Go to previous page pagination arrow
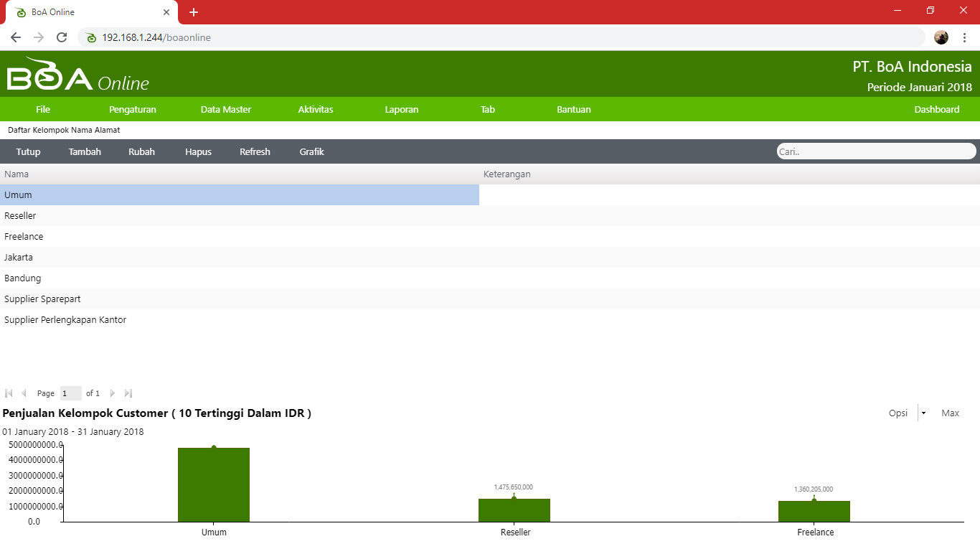Image resolution: width=980 pixels, height=549 pixels. (24, 393)
